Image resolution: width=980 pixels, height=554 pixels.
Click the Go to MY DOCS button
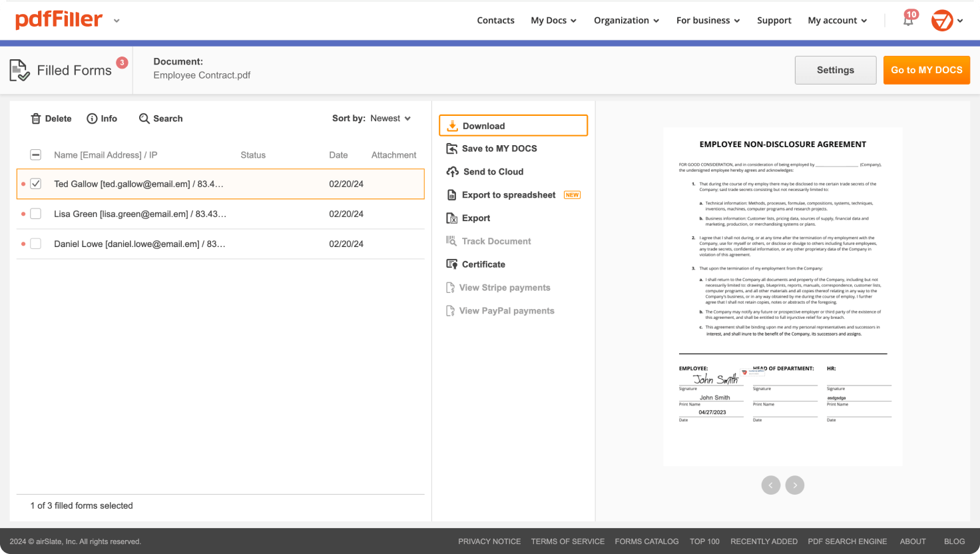point(926,70)
